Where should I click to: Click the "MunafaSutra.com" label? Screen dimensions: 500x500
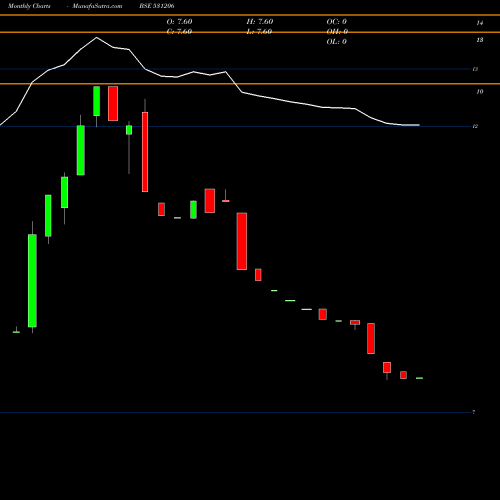[97, 6]
